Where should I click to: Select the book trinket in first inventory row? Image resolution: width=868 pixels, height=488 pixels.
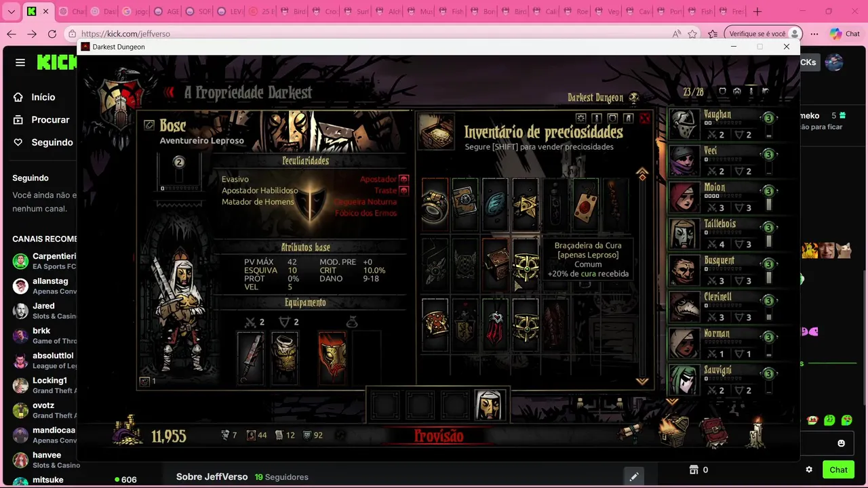[465, 205]
